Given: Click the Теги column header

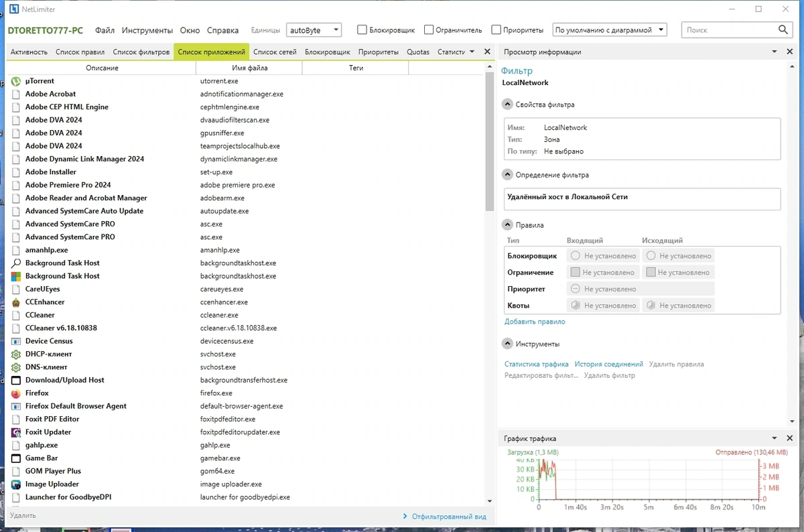Looking at the screenshot, I should click(x=356, y=68).
